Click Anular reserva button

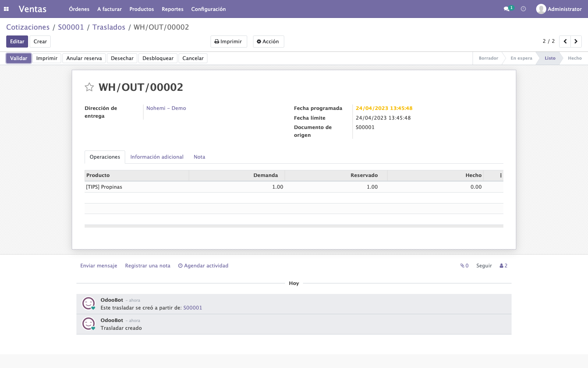[x=84, y=58]
